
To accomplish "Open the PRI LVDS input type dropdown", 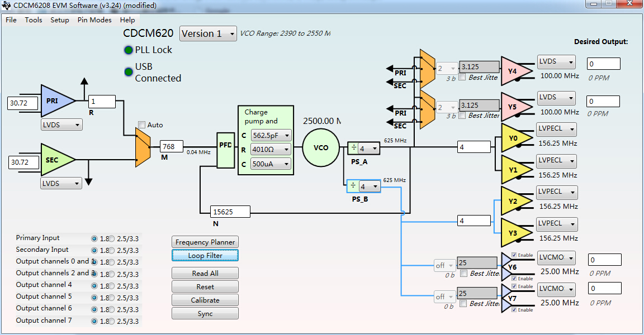I will (61, 125).
